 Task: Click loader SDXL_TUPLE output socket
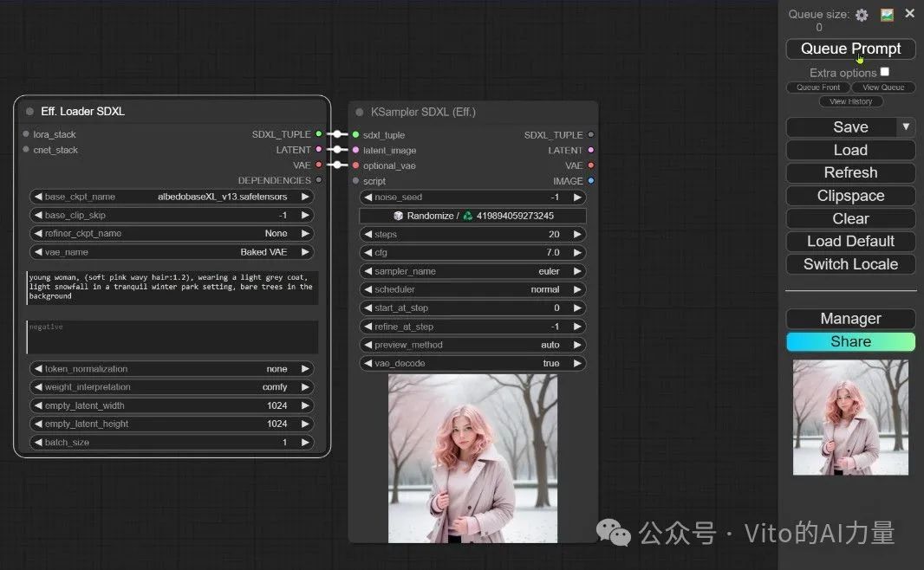click(x=319, y=134)
